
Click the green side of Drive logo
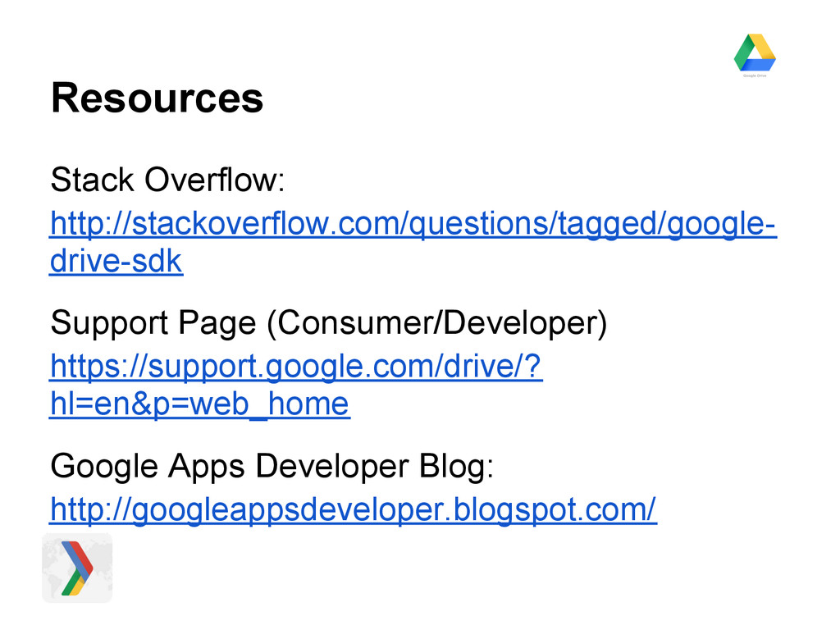click(743, 52)
